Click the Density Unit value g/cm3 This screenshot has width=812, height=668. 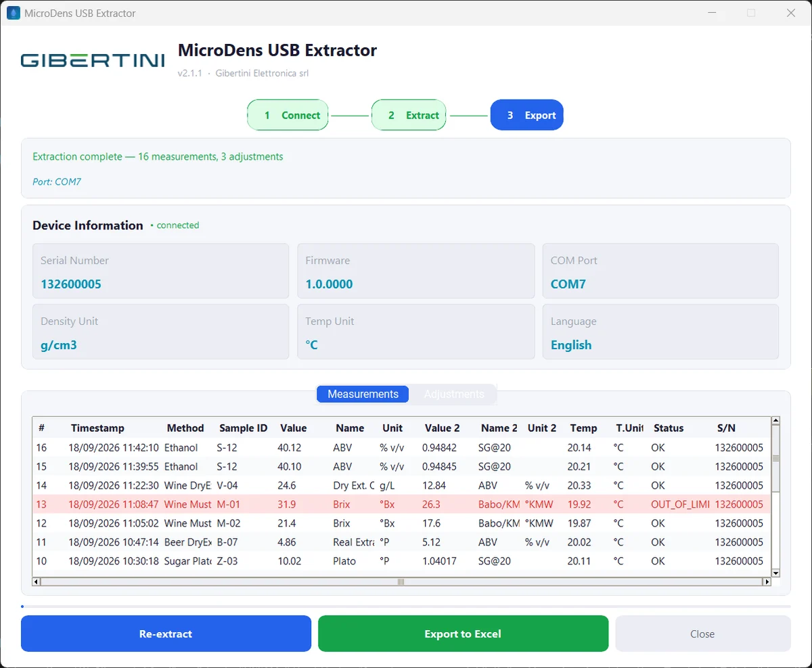pyautogui.click(x=59, y=345)
